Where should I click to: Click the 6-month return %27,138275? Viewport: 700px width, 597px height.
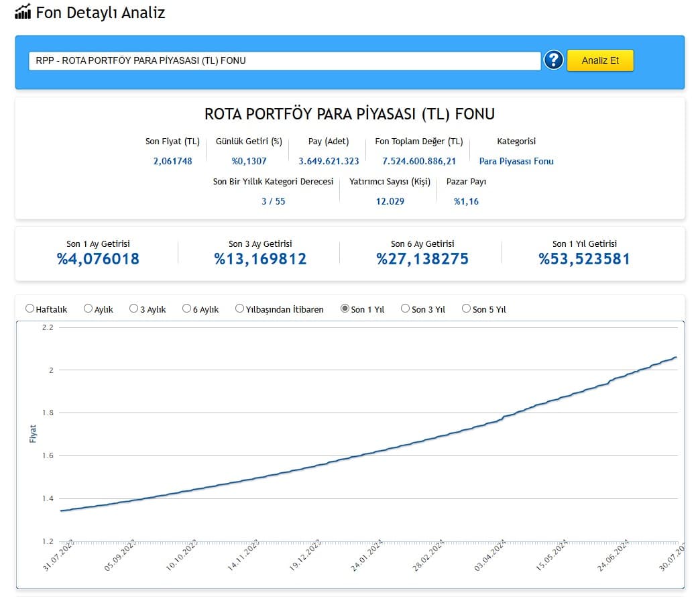click(422, 259)
